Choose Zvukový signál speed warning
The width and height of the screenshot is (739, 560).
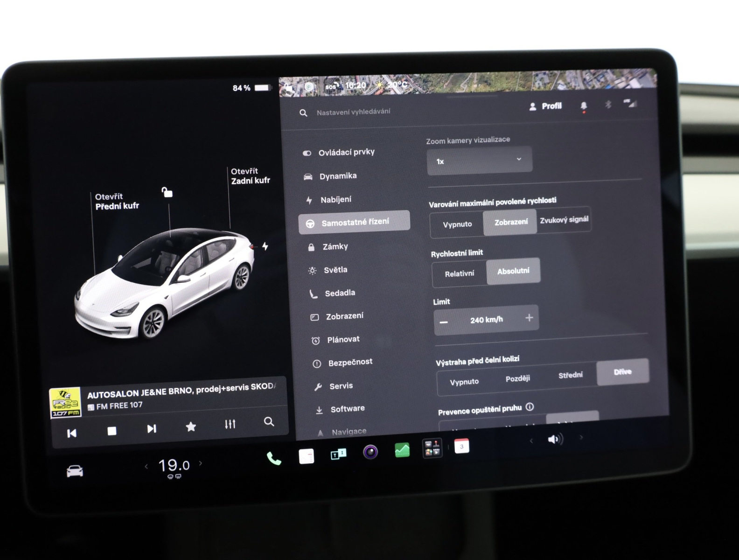(x=564, y=220)
